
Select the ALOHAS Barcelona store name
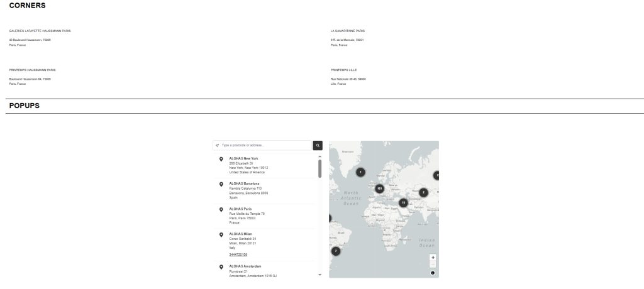[x=244, y=183]
